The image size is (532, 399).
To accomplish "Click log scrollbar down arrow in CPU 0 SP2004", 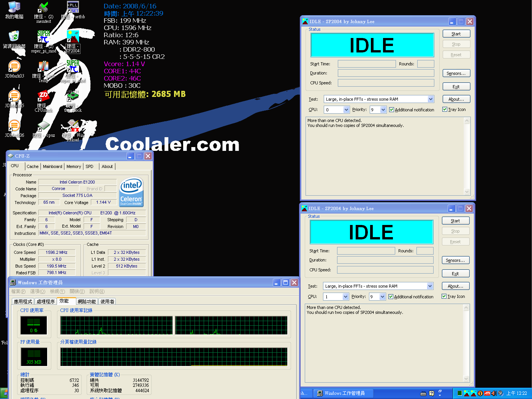I will pyautogui.click(x=467, y=192).
